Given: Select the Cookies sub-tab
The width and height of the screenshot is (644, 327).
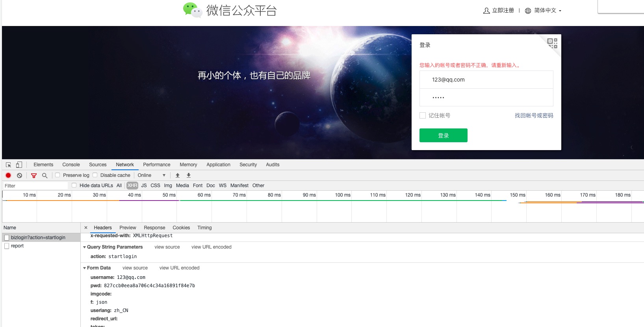Looking at the screenshot, I should 181,228.
